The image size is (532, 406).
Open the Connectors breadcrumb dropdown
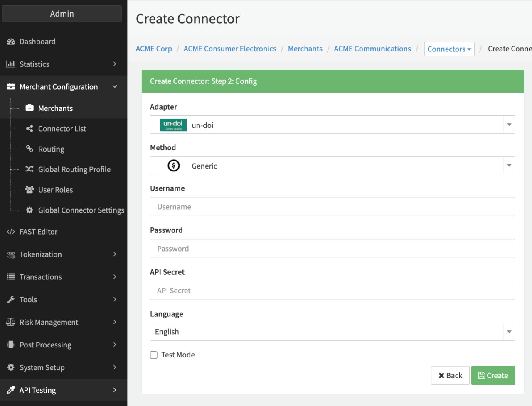449,49
